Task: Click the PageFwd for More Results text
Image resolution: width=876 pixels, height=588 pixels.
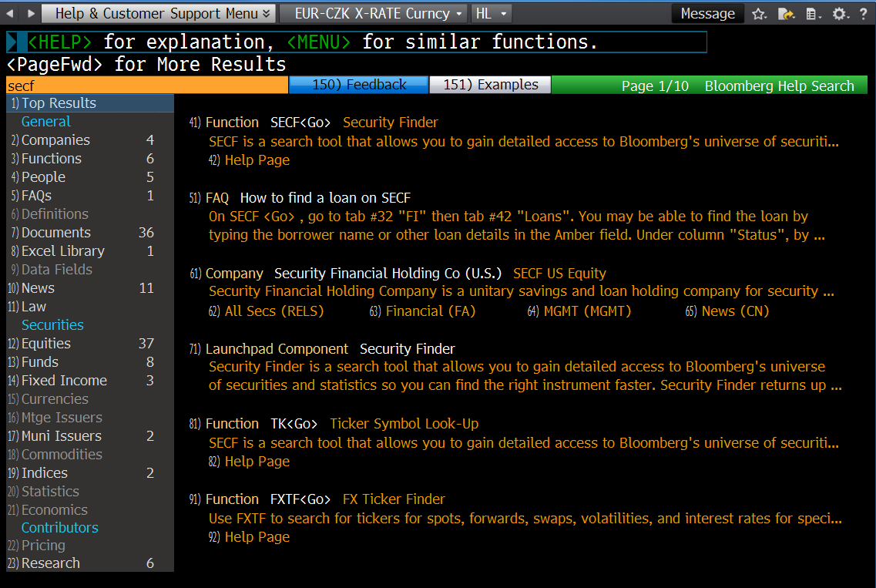Action: point(146,65)
